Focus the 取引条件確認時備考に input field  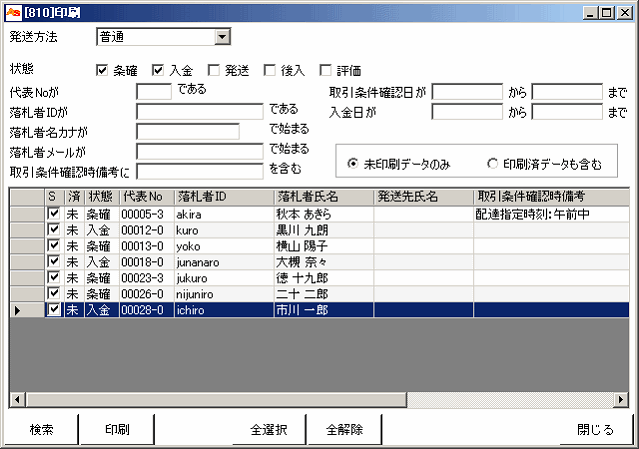tap(200, 172)
